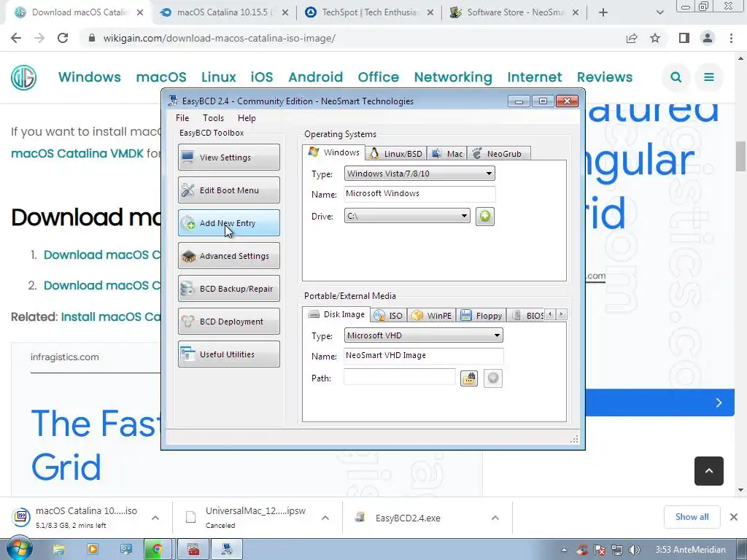Click the wikigain site logo
Screen dimensions: 747x560
pyautogui.click(x=24, y=77)
